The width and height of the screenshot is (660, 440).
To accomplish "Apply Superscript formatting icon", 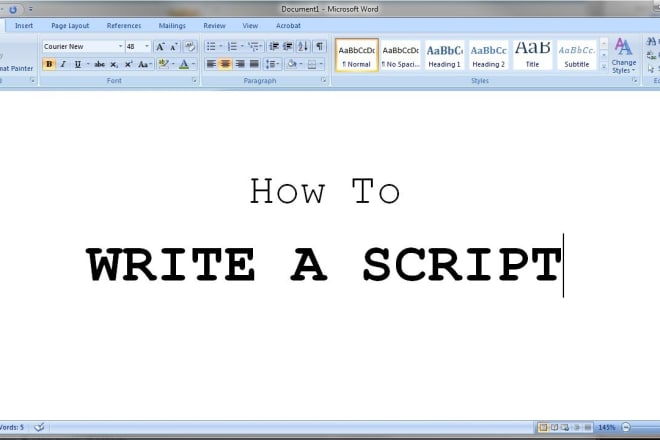I will tap(129, 64).
